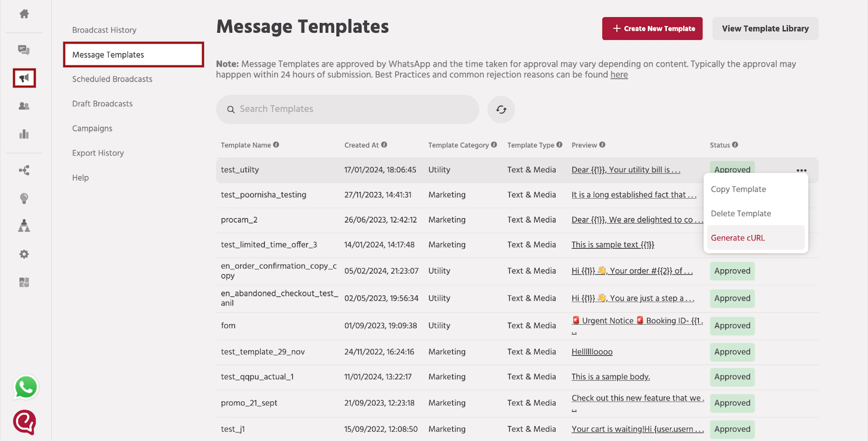Click the info icon next to Preview

click(603, 145)
